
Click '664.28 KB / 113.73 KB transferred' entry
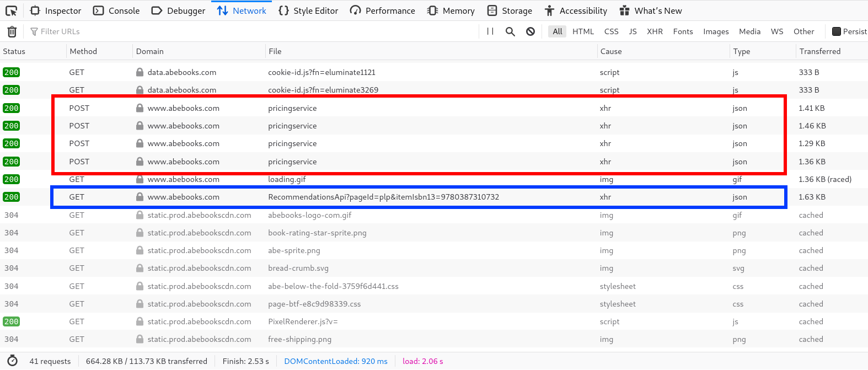(x=147, y=361)
